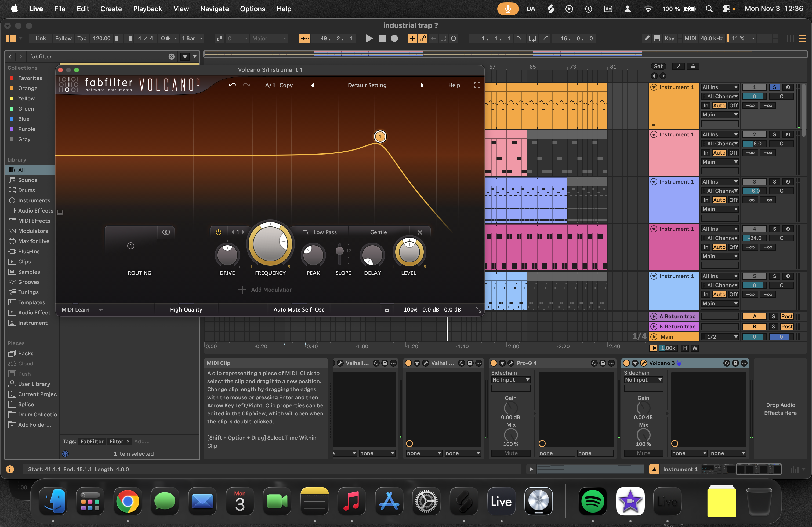Screen dimensions: 812x527
Task: Mute the Pro-Q 4 sidechain
Action: tap(511, 453)
